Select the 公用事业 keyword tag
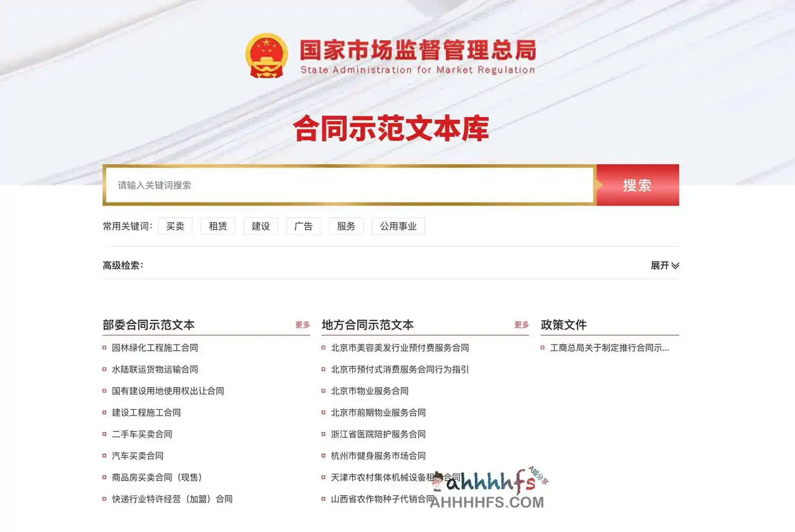 [x=398, y=226]
